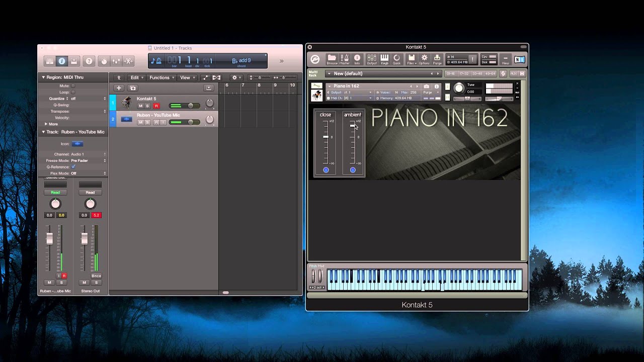
Task: Click Read automation on Ruben mic channel strip
Action: [55, 192]
